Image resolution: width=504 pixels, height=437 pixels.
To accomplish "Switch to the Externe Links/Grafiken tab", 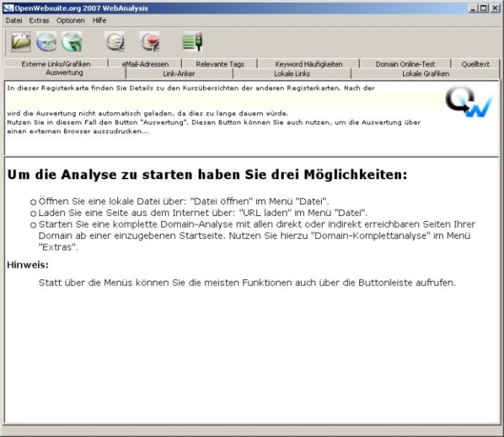I will pos(56,64).
